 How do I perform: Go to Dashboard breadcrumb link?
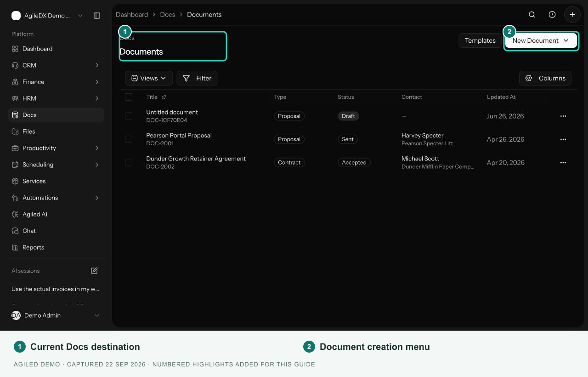click(x=132, y=15)
